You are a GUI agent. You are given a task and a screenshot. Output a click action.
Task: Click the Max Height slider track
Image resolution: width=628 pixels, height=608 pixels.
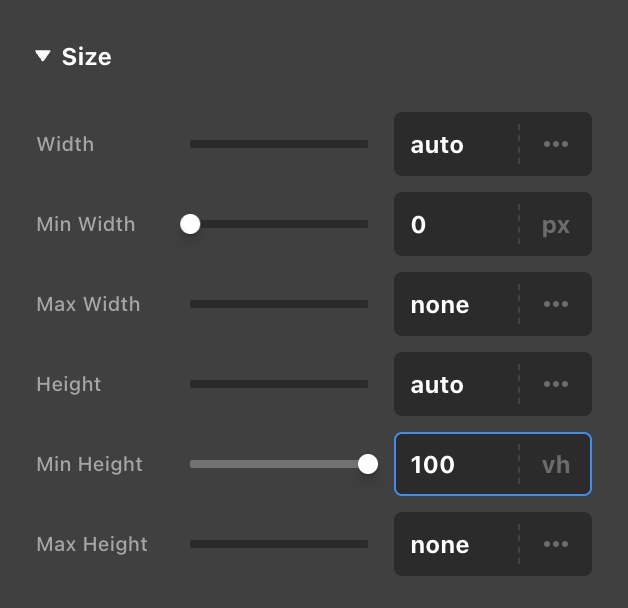pos(279,544)
